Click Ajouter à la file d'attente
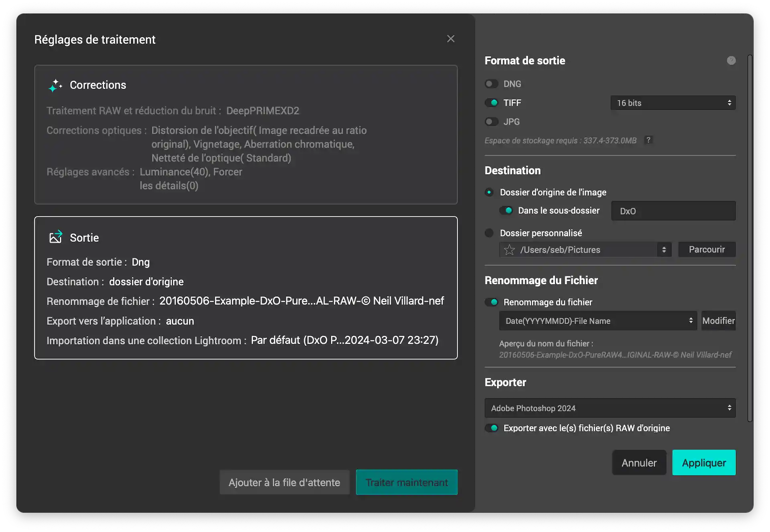 point(284,482)
